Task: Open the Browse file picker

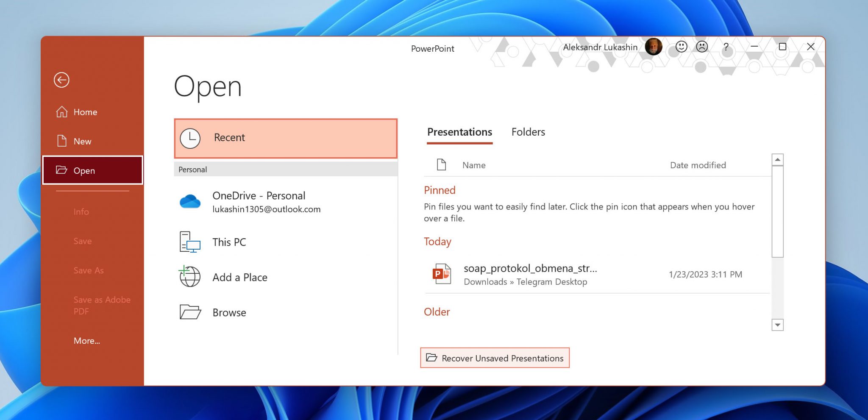Action: [x=229, y=312]
